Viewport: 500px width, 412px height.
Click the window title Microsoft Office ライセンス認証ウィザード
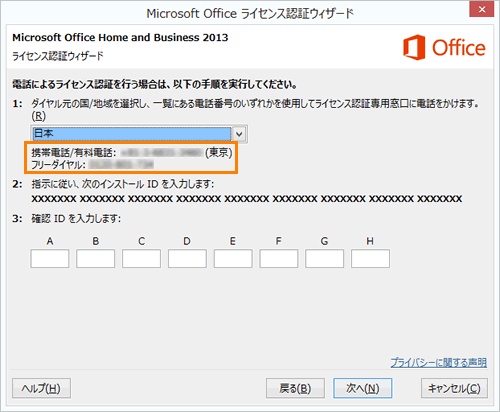point(250,14)
